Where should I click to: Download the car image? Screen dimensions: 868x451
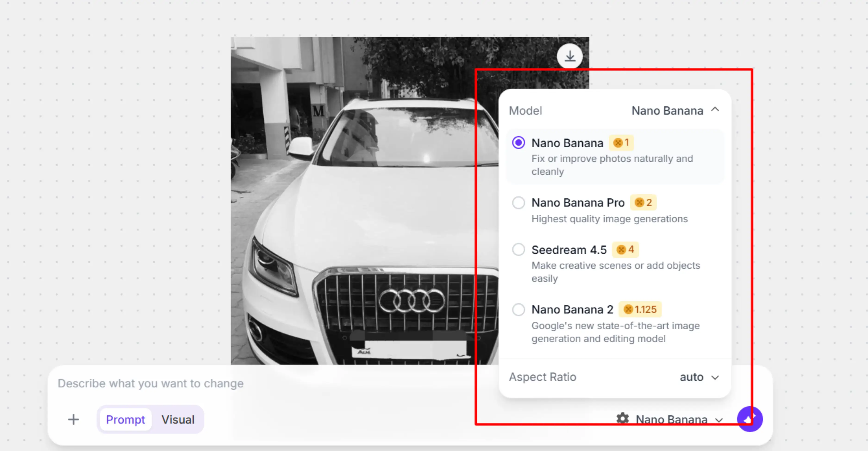pyautogui.click(x=569, y=56)
